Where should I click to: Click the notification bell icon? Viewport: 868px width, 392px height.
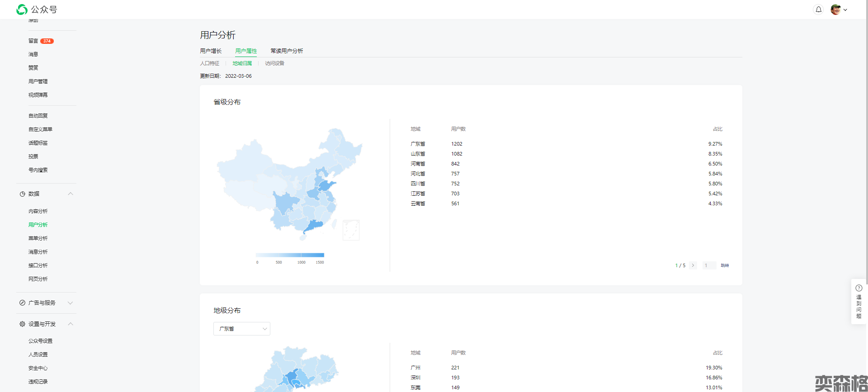(x=818, y=9)
